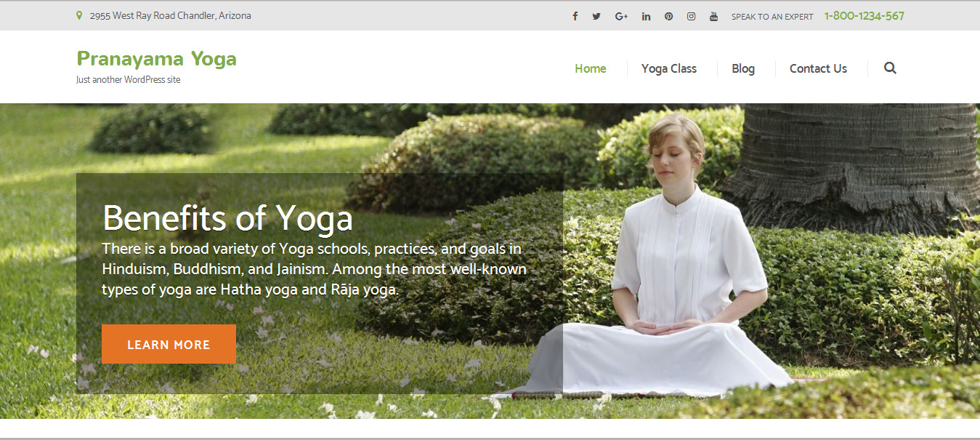
Task: Open the Contact Us menu item
Action: pyautogui.click(x=818, y=68)
